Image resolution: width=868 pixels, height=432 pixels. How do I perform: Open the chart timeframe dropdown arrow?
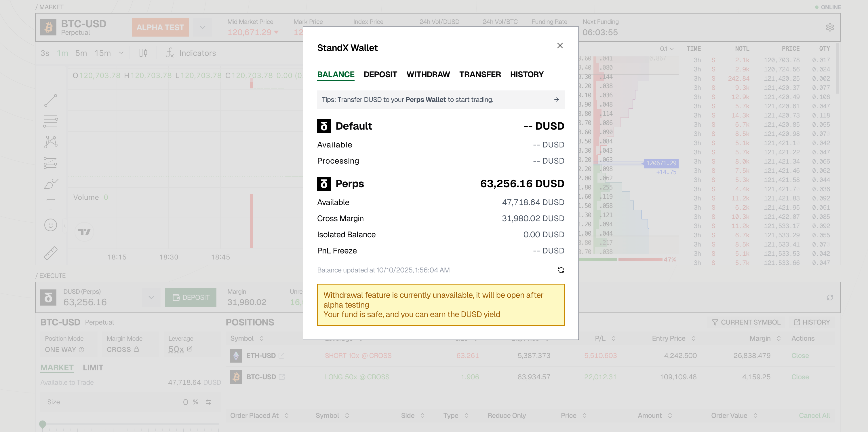click(121, 53)
